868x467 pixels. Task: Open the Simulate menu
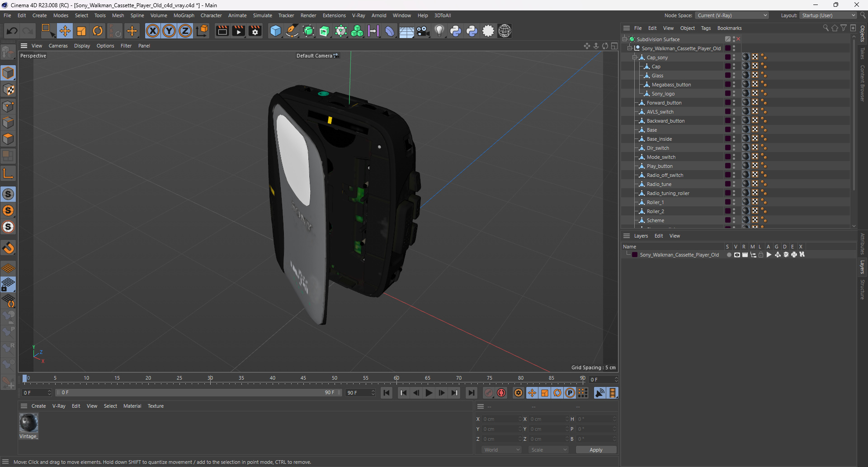[262, 15]
